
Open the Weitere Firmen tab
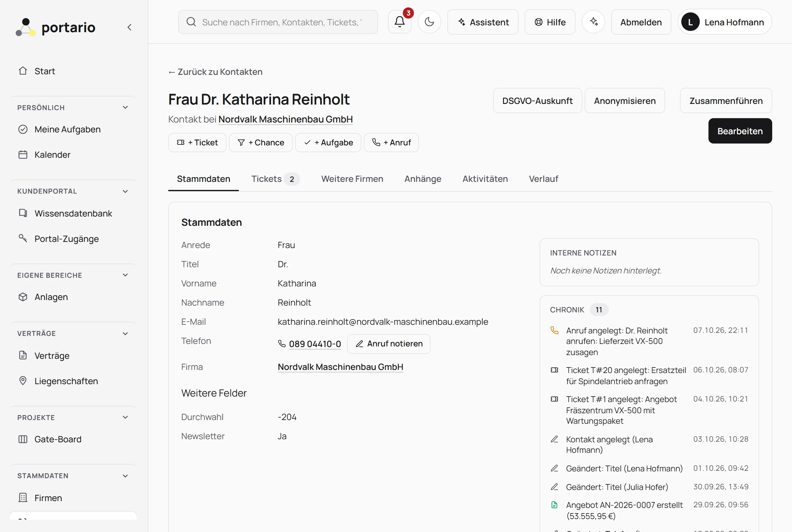[x=352, y=179]
